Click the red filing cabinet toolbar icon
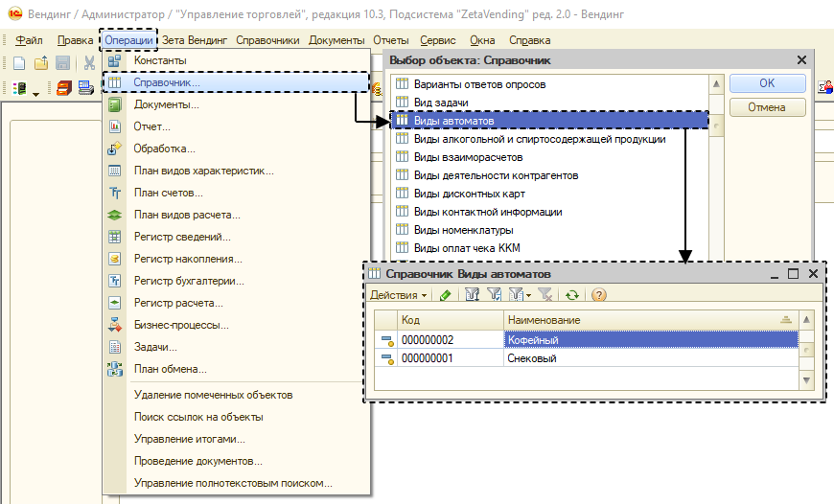Viewport: 834px width, 504px height. [64, 88]
